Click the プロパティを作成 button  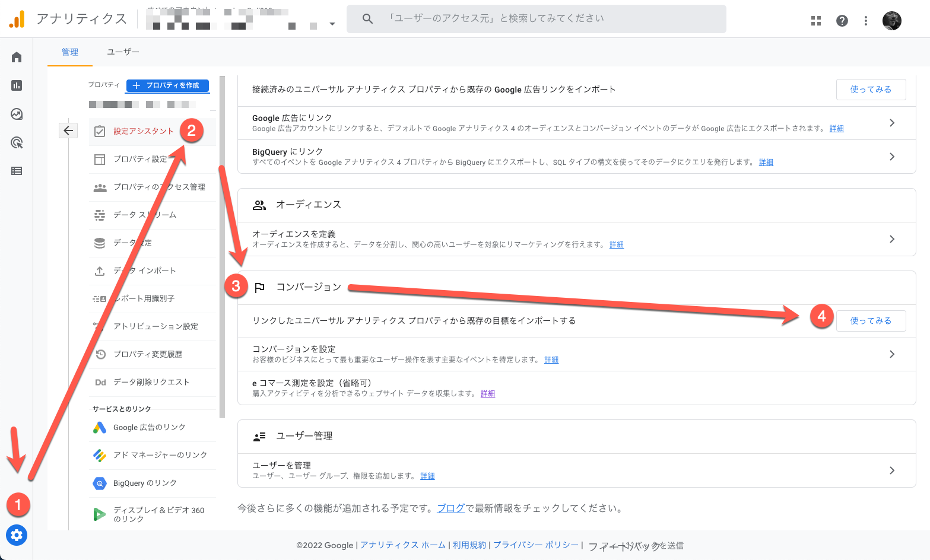167,85
